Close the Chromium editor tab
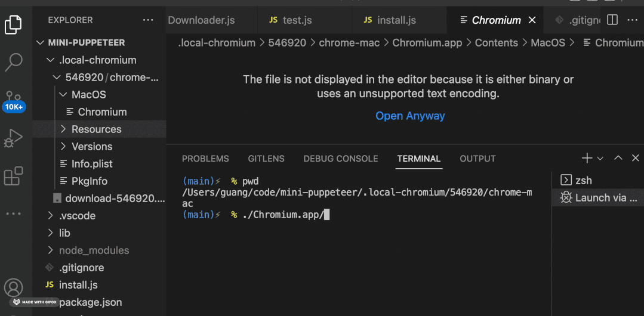 coord(532,20)
